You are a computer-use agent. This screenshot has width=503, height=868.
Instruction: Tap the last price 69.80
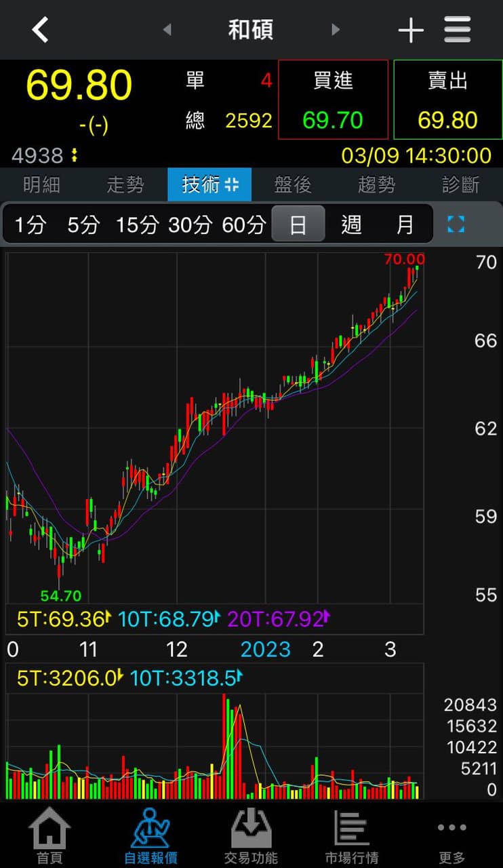pyautogui.click(x=79, y=85)
